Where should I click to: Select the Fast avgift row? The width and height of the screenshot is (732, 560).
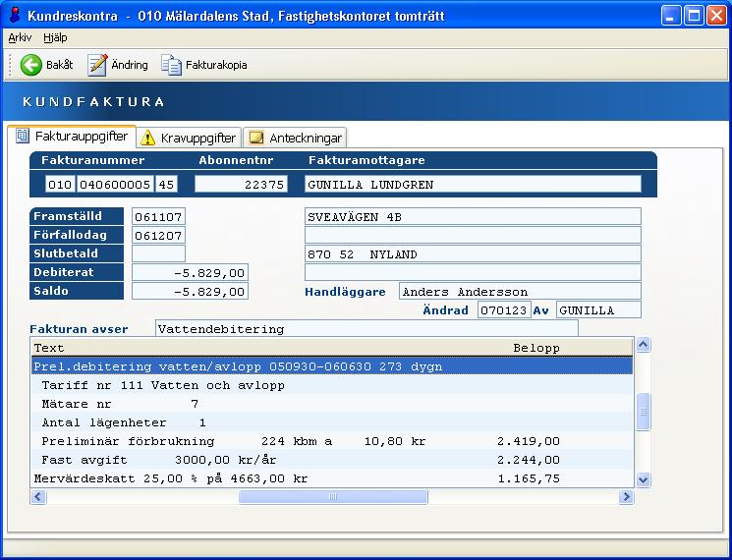tap(332, 460)
